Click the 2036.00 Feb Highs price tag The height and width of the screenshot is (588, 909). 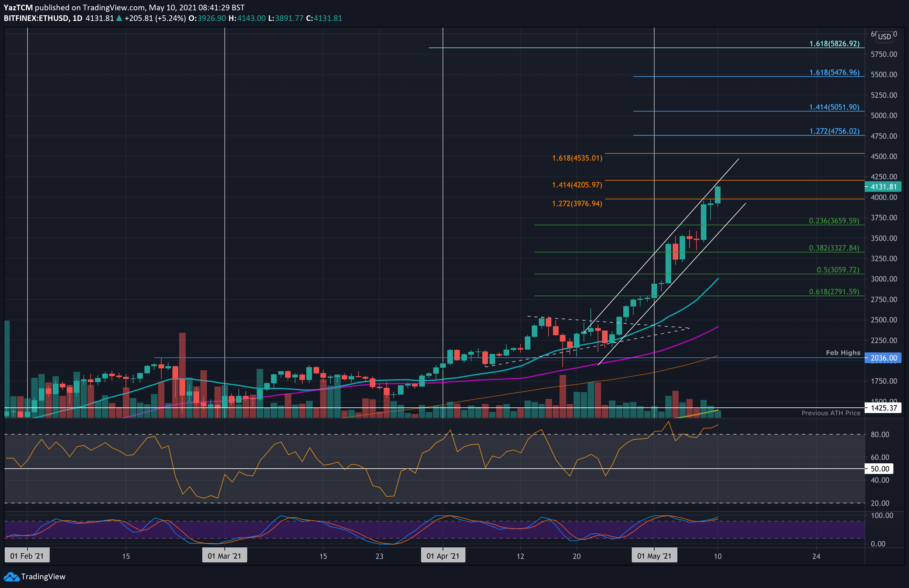[883, 358]
